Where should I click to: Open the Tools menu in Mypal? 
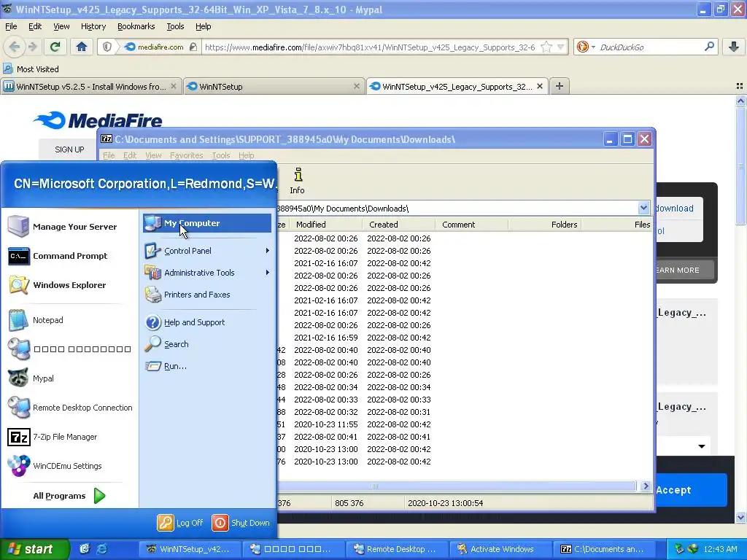tap(175, 26)
